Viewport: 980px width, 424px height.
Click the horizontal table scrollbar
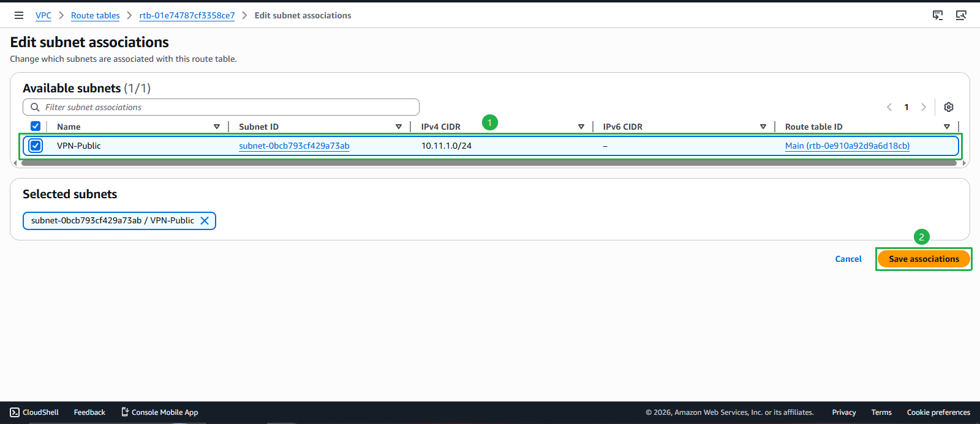[489, 163]
